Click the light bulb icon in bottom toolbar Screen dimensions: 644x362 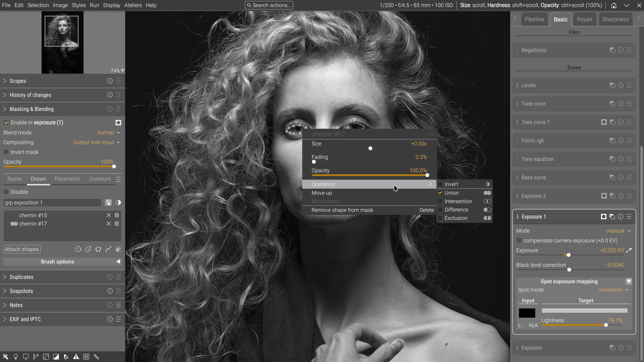(15, 357)
